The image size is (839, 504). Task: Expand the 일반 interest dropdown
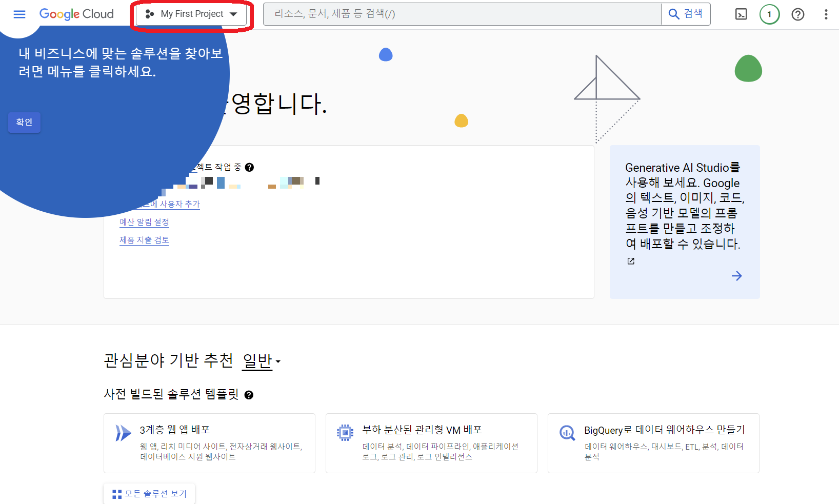point(262,361)
